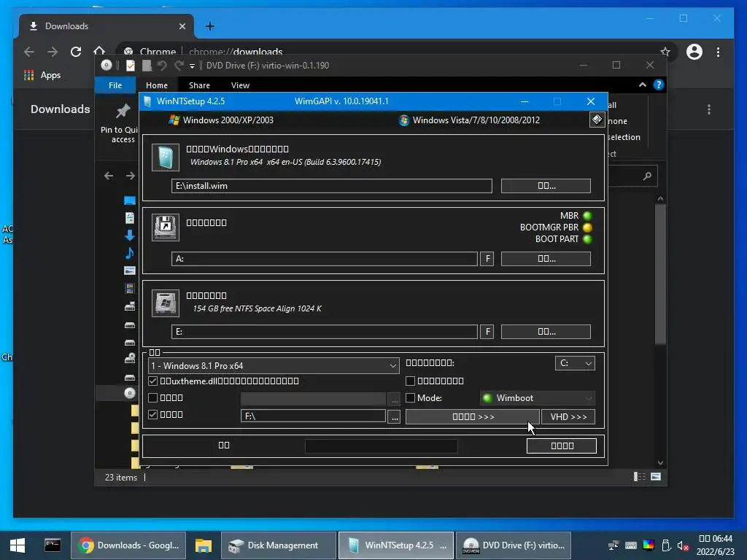Switch Explorer to large icons view
Screen dimensions: 747x560
(x=656, y=477)
